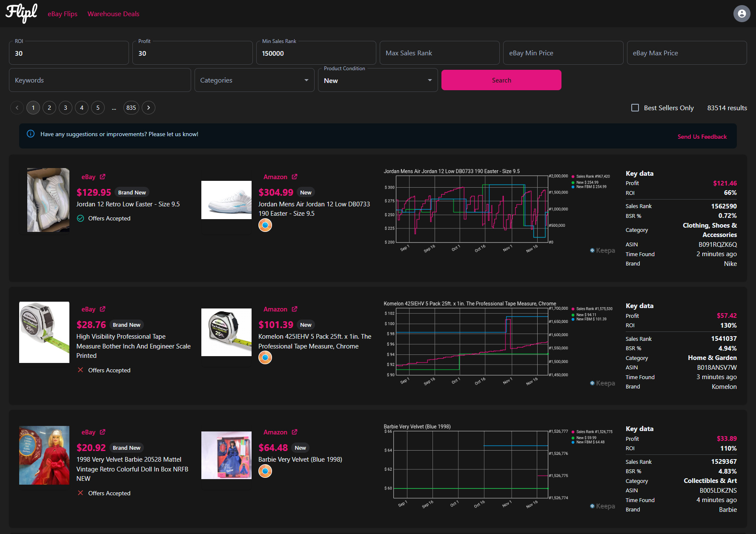Open eBay external link for Velvet Barbie listing
Screen dimensions: 756x534
coord(103,432)
